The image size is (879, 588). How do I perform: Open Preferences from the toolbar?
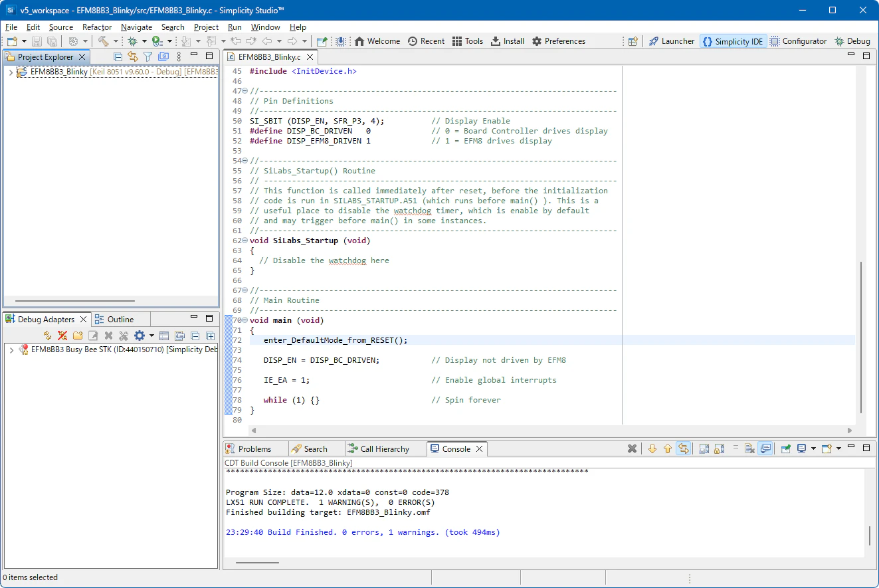(x=559, y=41)
